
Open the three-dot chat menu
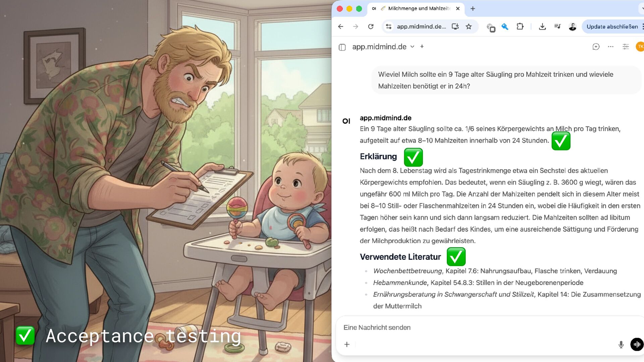tap(610, 47)
